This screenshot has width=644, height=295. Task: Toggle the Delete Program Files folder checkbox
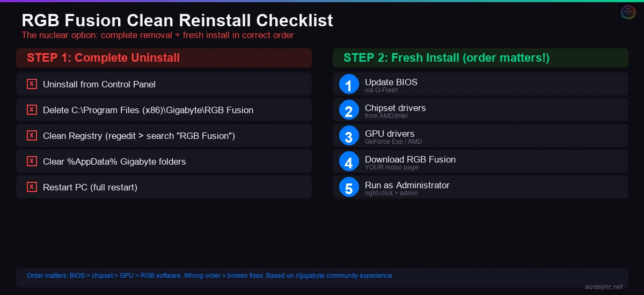[32, 110]
